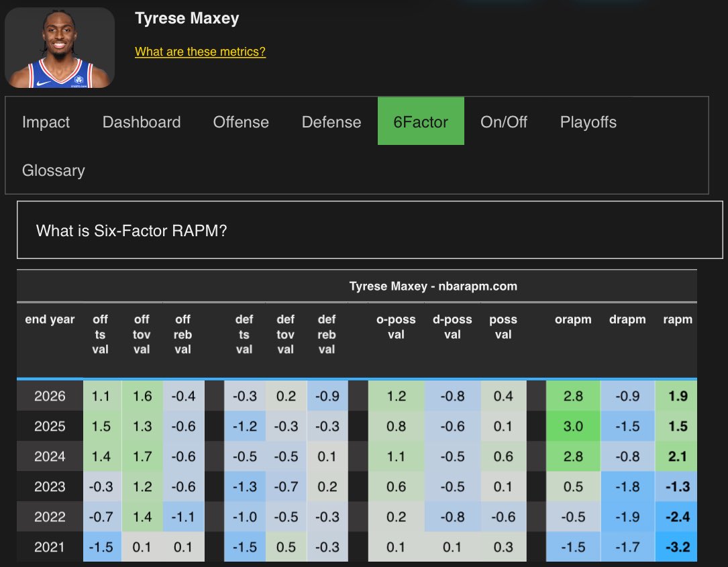Click the 1.9 rapm cell for 2026

coord(676,396)
